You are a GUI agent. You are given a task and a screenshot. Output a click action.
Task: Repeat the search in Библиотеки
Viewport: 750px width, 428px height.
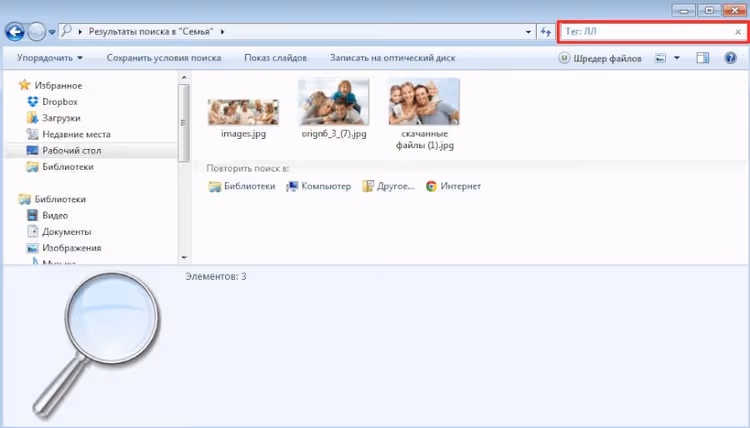(x=242, y=187)
